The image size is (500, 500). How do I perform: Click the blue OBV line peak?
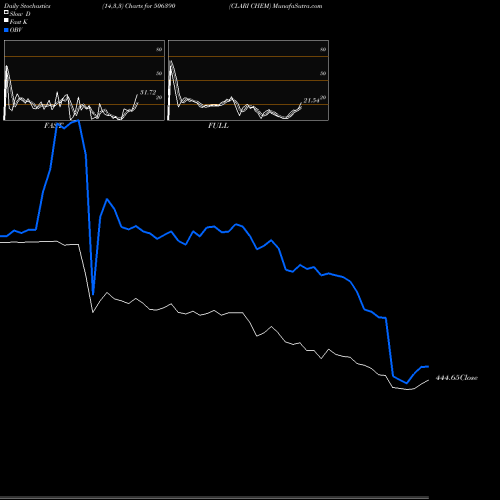click(x=78, y=121)
